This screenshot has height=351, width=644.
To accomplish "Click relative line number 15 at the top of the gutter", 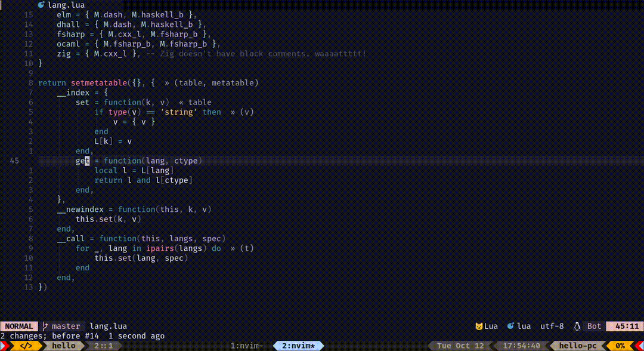I will click(x=29, y=15).
